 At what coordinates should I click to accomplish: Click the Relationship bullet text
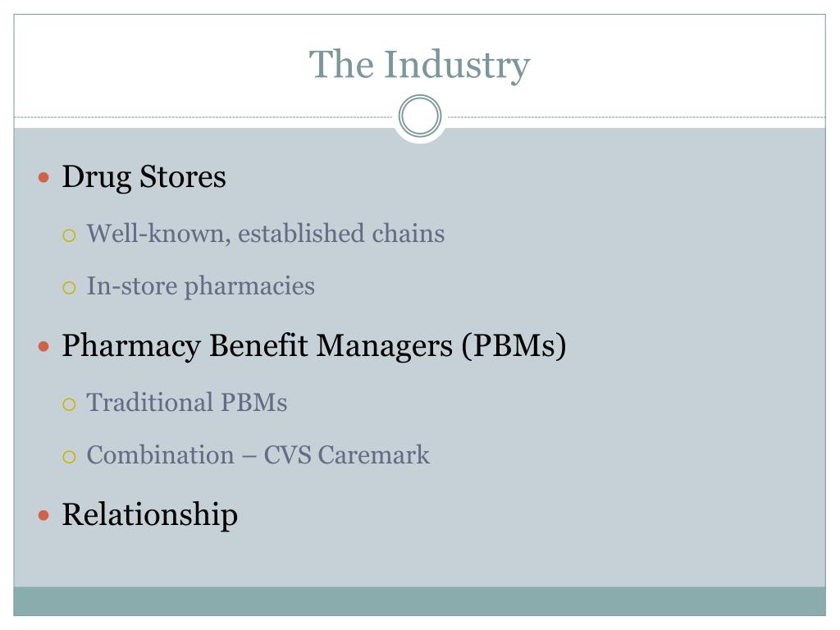(x=150, y=515)
